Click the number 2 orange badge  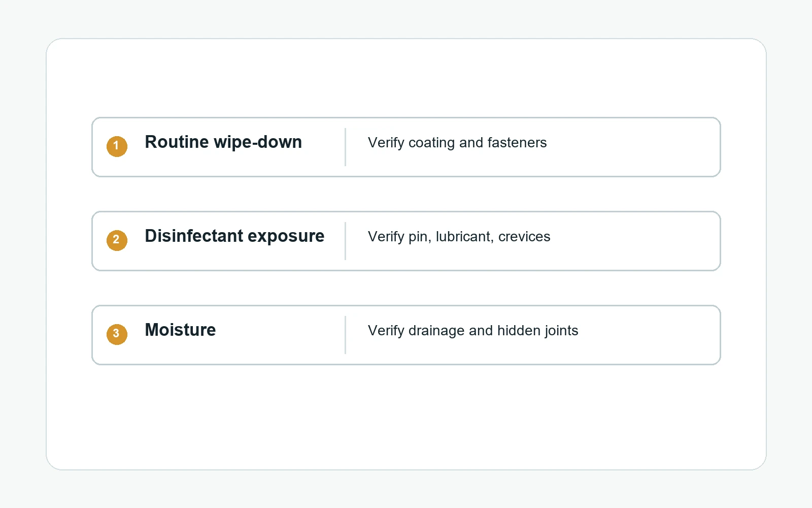[x=117, y=240]
